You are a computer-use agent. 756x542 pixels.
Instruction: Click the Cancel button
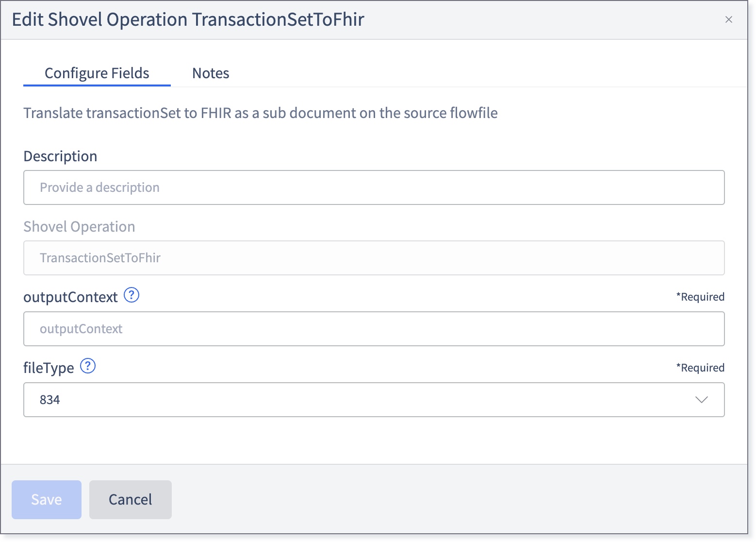point(130,499)
